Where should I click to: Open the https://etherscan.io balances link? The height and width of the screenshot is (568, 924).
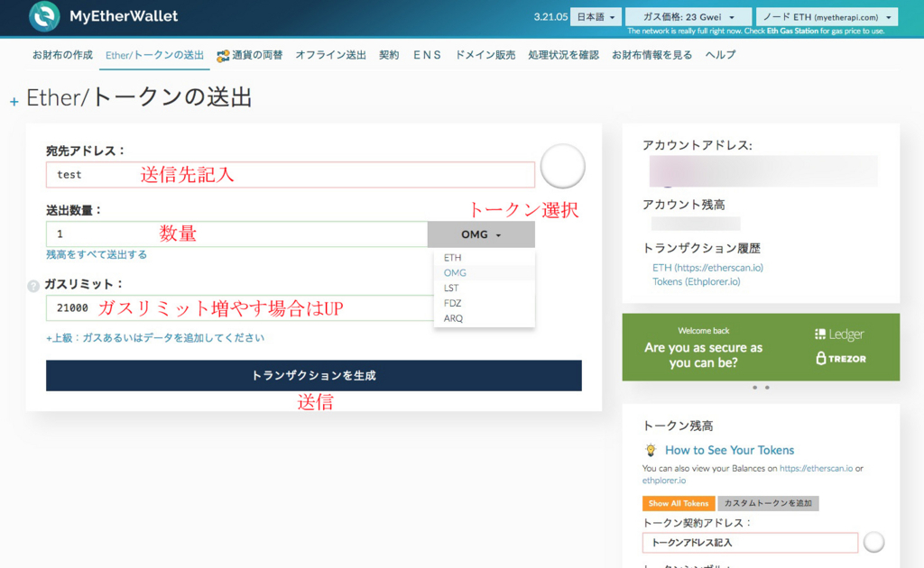816,469
